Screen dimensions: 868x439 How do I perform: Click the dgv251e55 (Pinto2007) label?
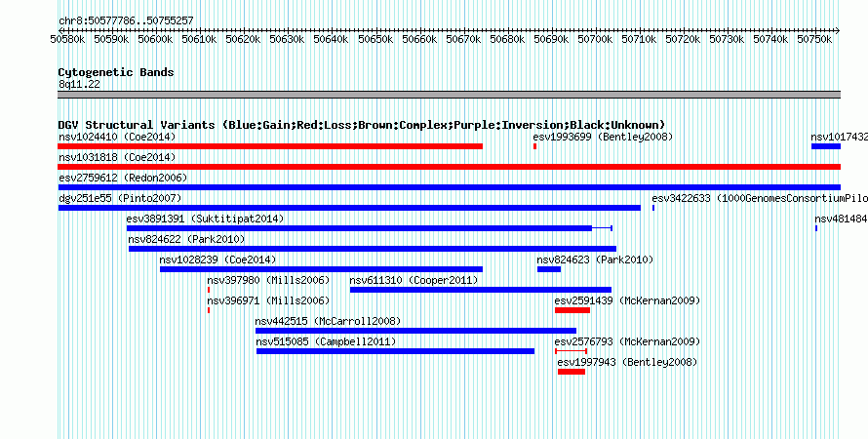pos(120,198)
